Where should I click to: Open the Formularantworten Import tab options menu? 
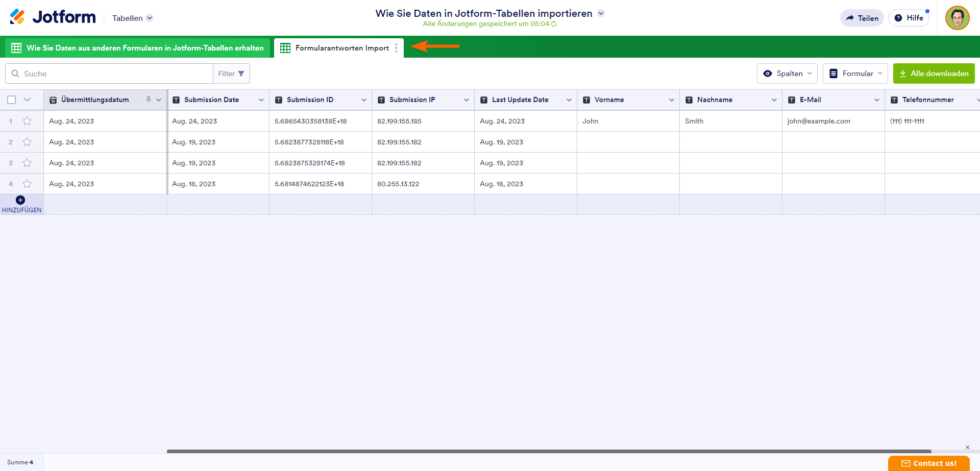click(x=396, y=48)
